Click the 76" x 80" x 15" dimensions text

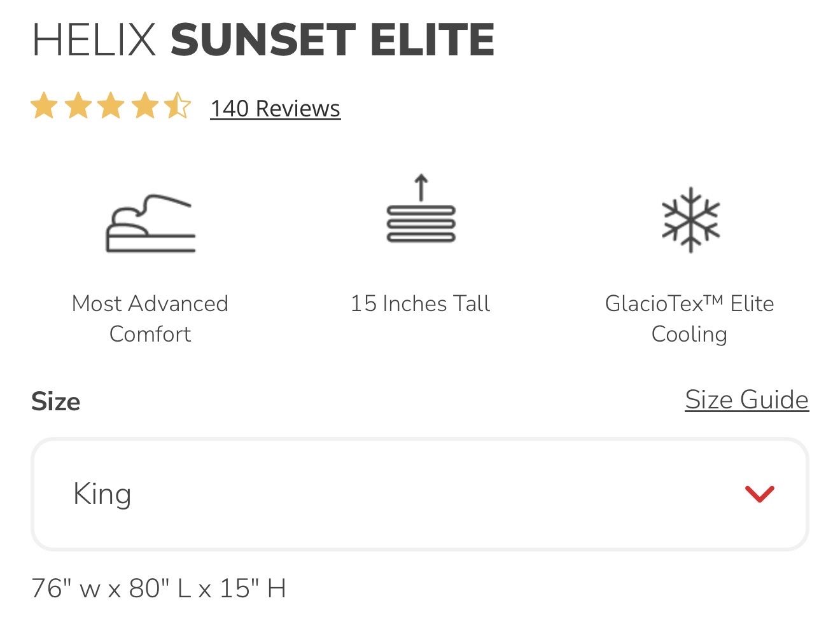(x=158, y=588)
